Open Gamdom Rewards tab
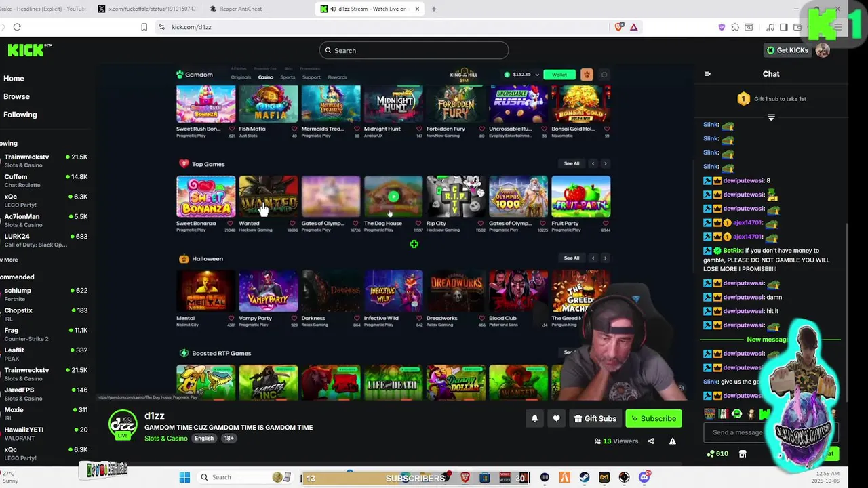The height and width of the screenshot is (488, 868). (x=337, y=77)
